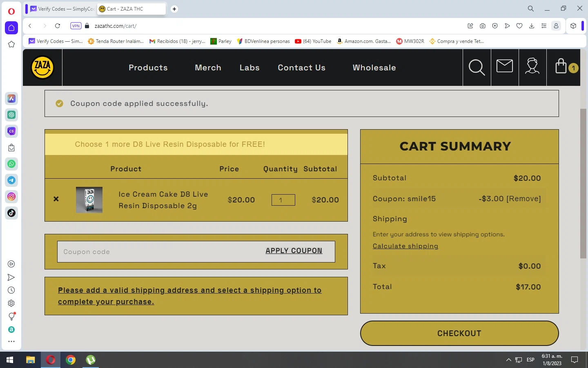Open the YouTube bookmark
This screenshot has height=368, width=588.
[313, 41]
